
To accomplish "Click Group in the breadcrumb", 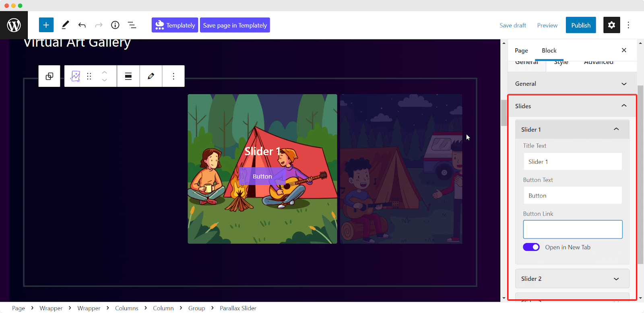I will tap(197, 308).
